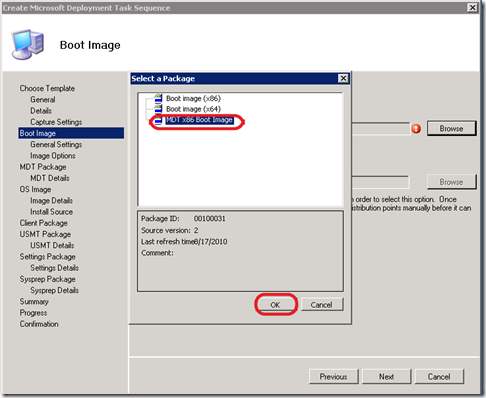
Task: Open General Settings step in sidebar
Action: pos(56,145)
